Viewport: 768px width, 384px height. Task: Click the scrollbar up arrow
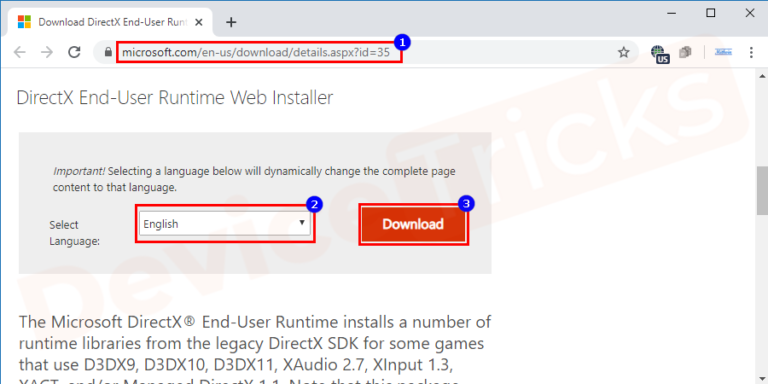pyautogui.click(x=762, y=76)
